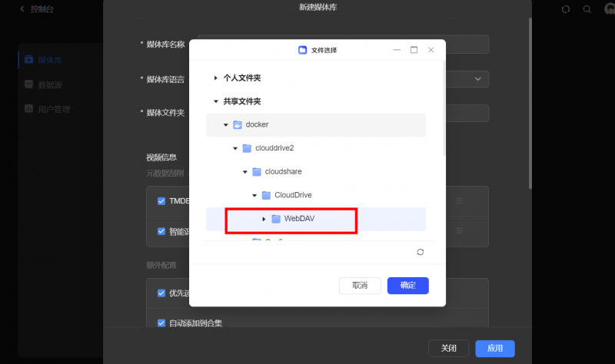Collapse the docker folder arrow
This screenshot has height=364, width=615.
[225, 125]
